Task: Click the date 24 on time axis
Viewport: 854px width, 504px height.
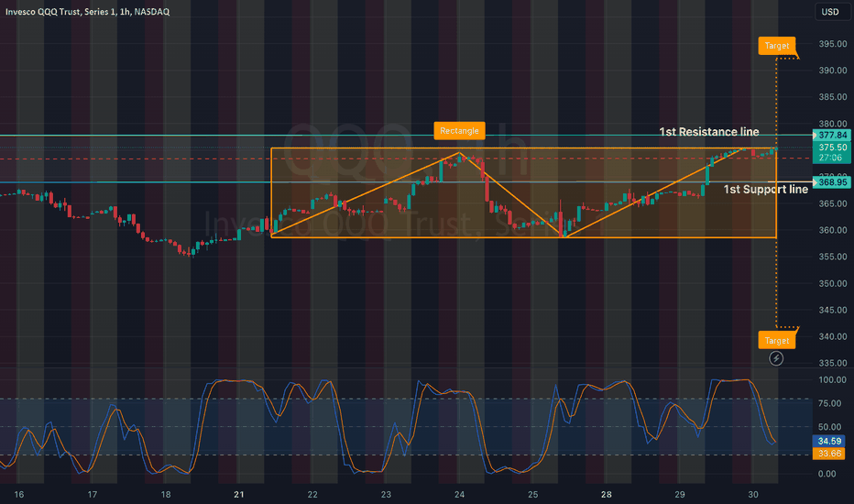Action: pyautogui.click(x=459, y=494)
